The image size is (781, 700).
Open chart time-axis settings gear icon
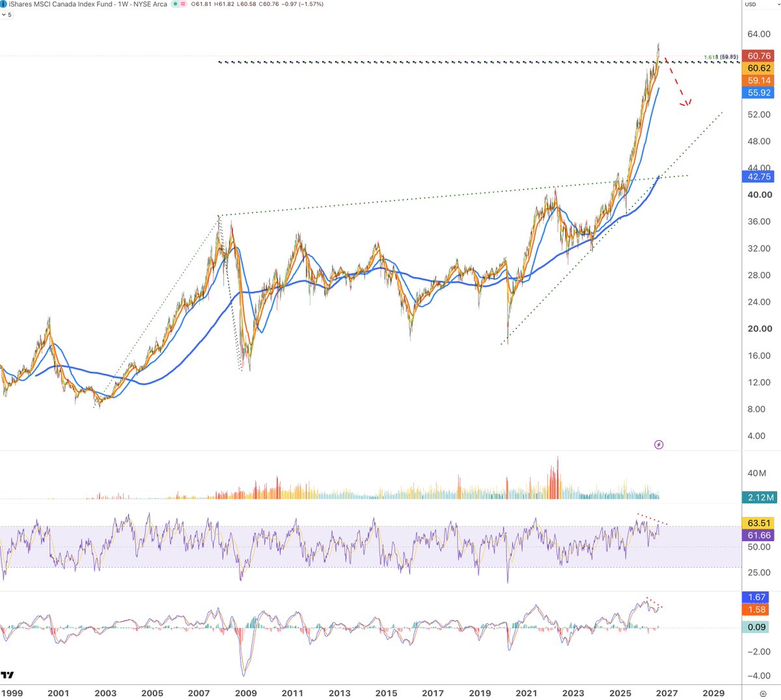763,693
